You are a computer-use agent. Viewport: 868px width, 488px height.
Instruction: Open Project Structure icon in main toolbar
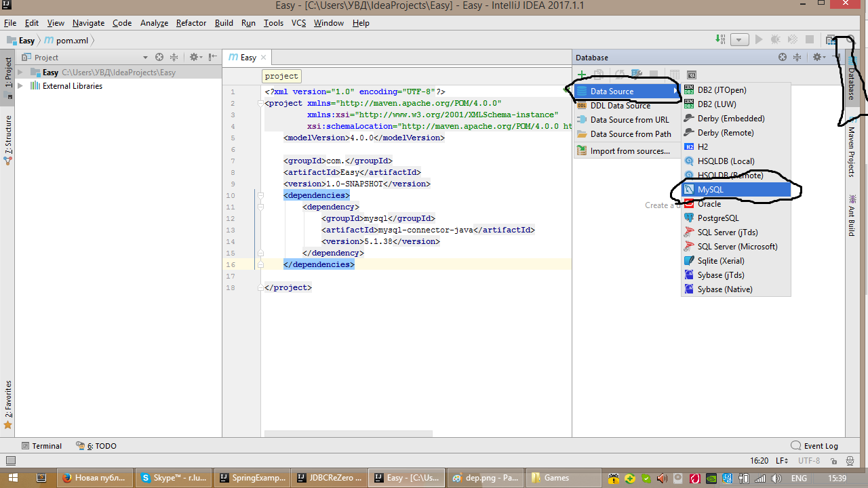point(831,40)
